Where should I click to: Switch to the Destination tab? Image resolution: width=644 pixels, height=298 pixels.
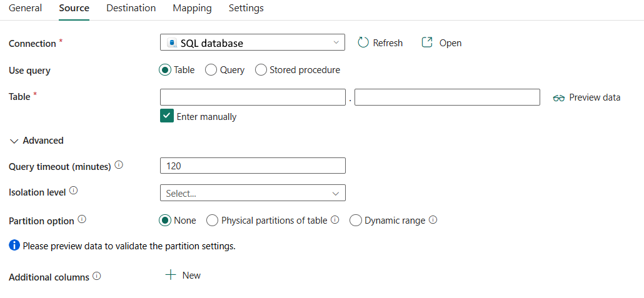click(131, 8)
